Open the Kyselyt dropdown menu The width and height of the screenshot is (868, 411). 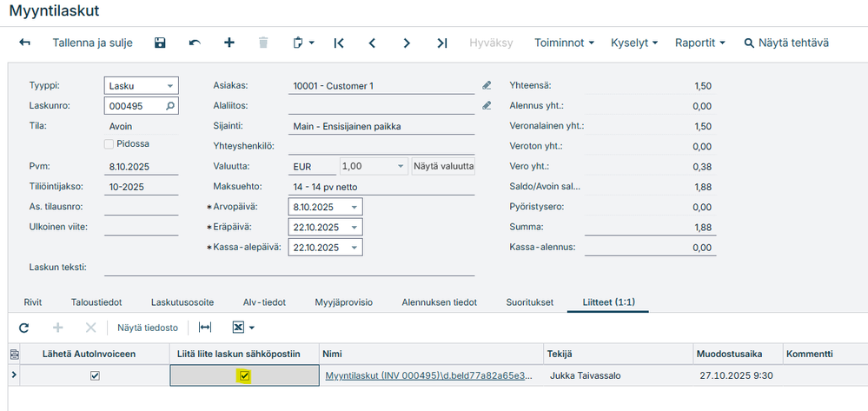click(634, 43)
